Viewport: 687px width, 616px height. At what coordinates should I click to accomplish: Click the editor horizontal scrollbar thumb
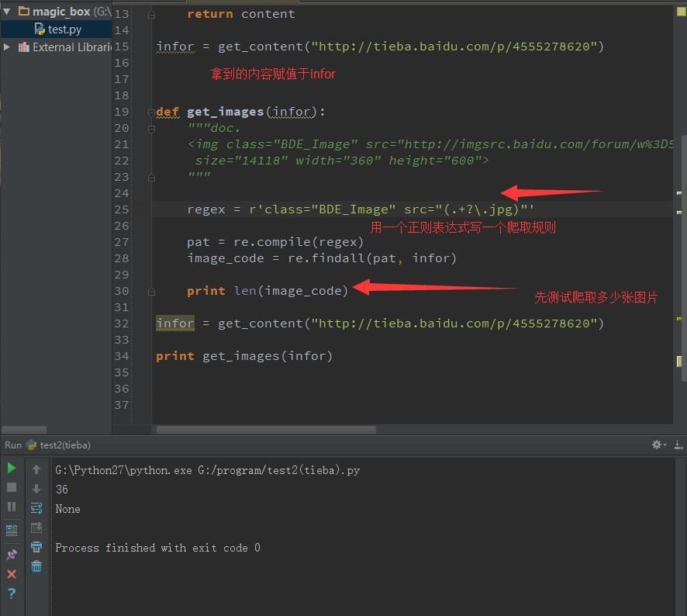click(x=267, y=430)
